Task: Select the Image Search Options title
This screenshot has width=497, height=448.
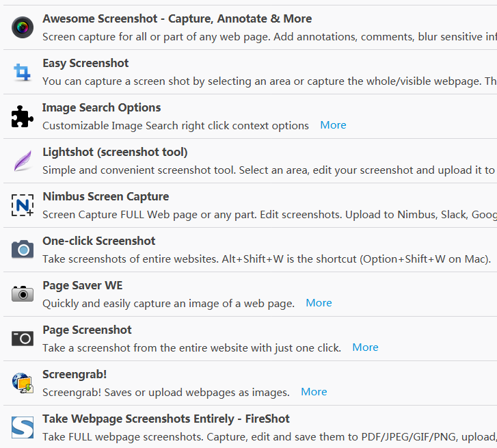Action: pos(101,108)
